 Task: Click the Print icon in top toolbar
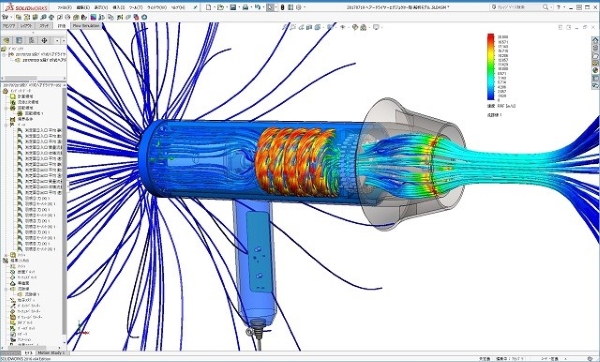tap(245, 7)
